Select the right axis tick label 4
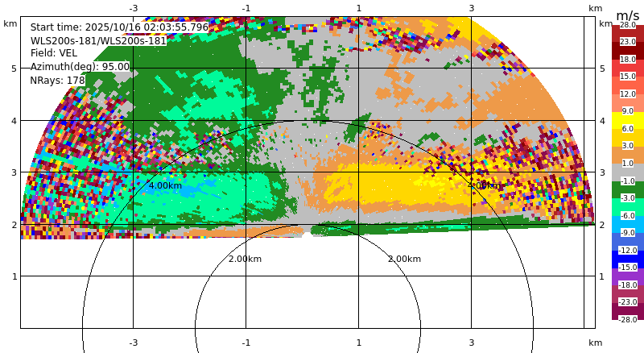644x353 pixels. (x=602, y=121)
